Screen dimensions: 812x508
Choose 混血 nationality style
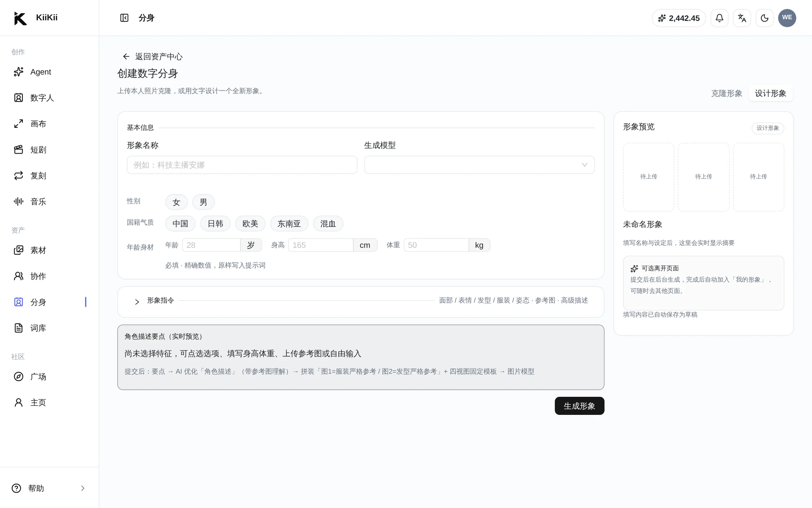(328, 224)
